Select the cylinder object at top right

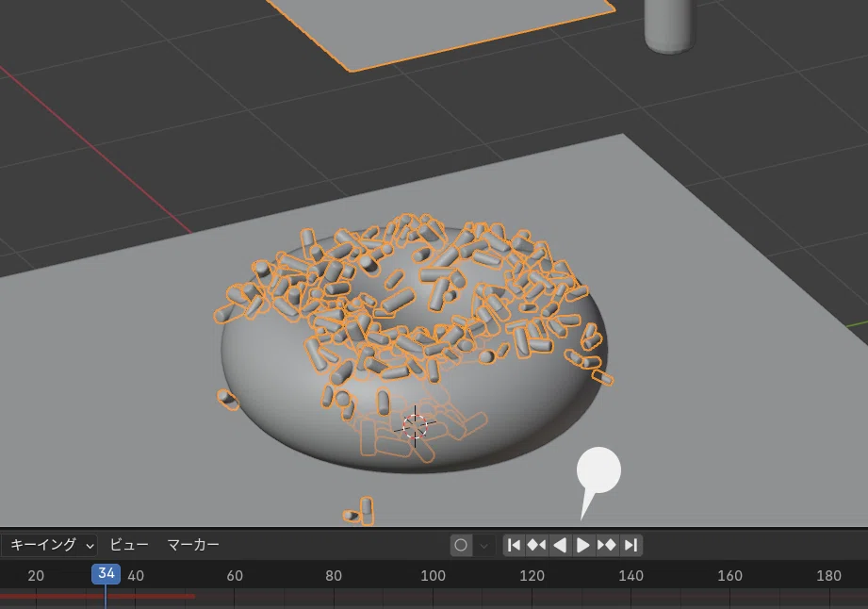670,25
